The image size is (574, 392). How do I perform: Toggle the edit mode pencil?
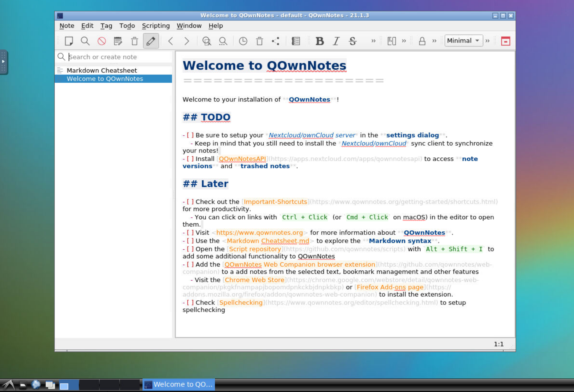coord(151,41)
